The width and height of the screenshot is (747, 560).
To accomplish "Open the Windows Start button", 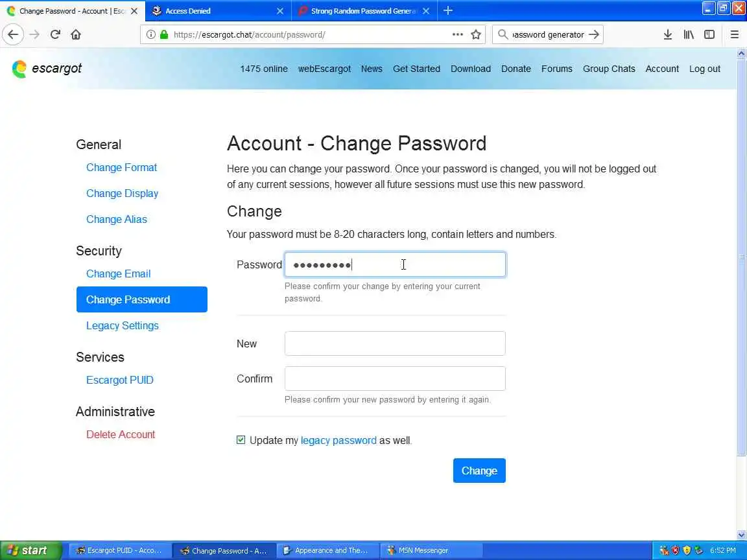I will click(30, 550).
